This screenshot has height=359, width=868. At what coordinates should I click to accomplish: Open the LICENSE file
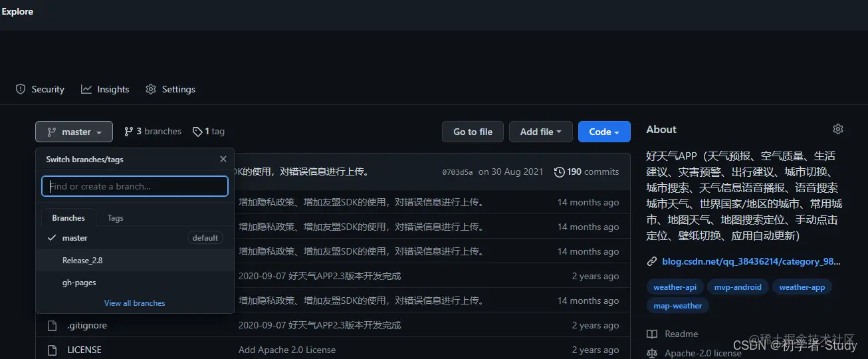pos(84,350)
